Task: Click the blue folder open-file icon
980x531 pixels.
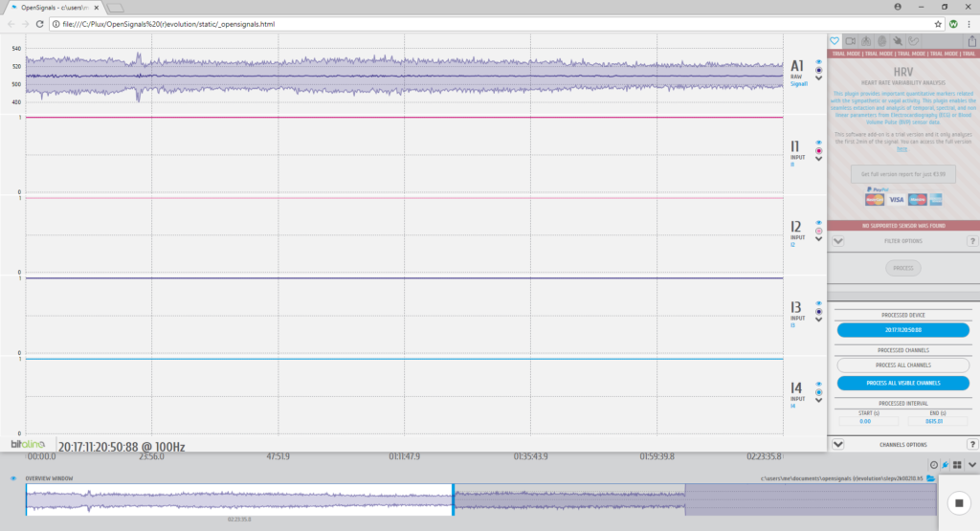Action: tap(930, 478)
